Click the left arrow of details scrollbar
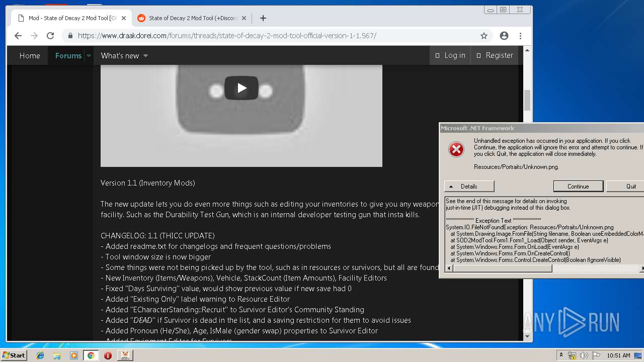 pyautogui.click(x=449, y=268)
